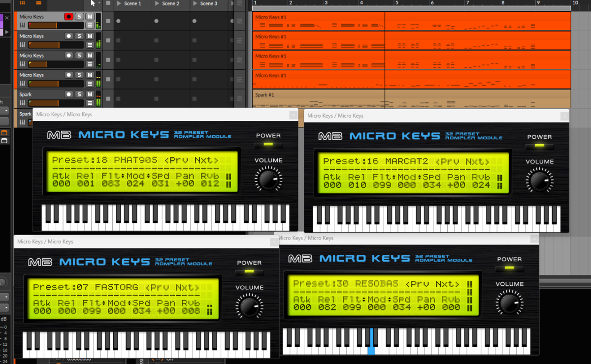Open the upper Spark track menu button
This screenshot has width=591, height=364.
point(90,103)
